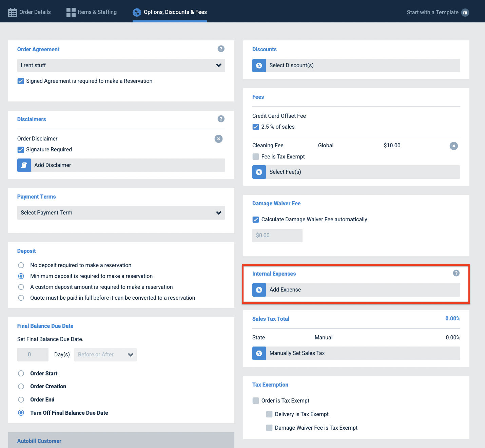Uncheck Signed Agreement required for Reservation
485x448 pixels.
click(21, 81)
